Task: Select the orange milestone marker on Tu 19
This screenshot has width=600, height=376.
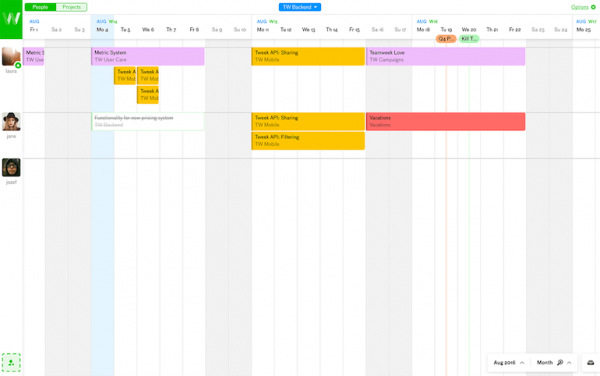Action: (446, 39)
